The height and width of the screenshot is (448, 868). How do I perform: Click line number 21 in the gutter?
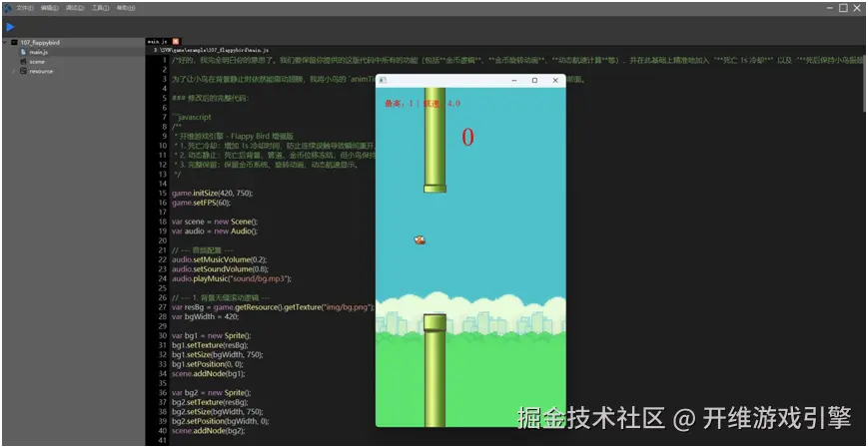(x=162, y=249)
